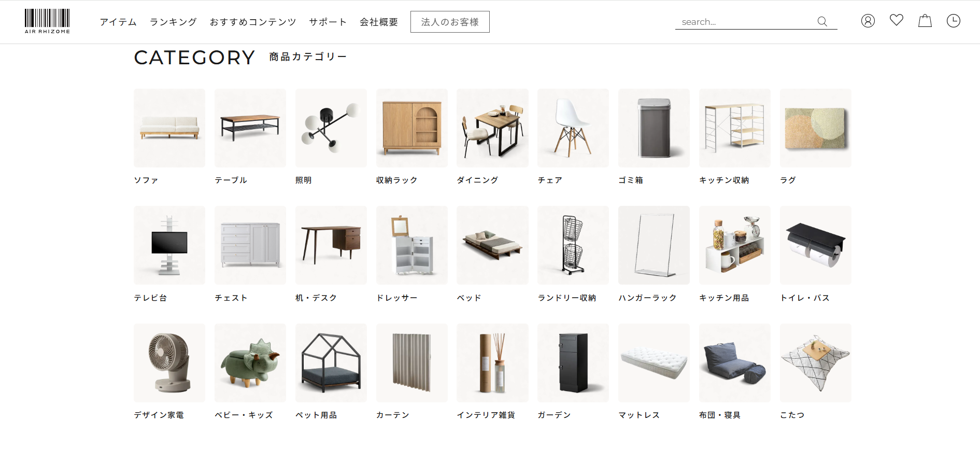Click the magnifying glass search icon
This screenshot has height=449, width=980.
pyautogui.click(x=822, y=21)
